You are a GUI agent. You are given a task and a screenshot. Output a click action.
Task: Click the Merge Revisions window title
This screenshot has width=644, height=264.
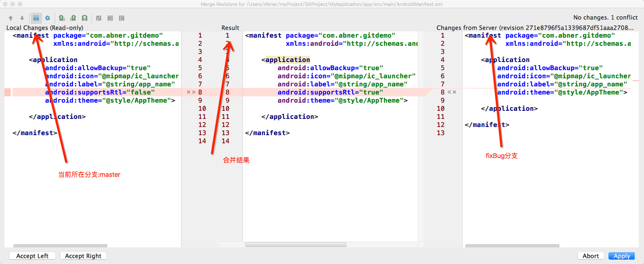click(322, 4)
